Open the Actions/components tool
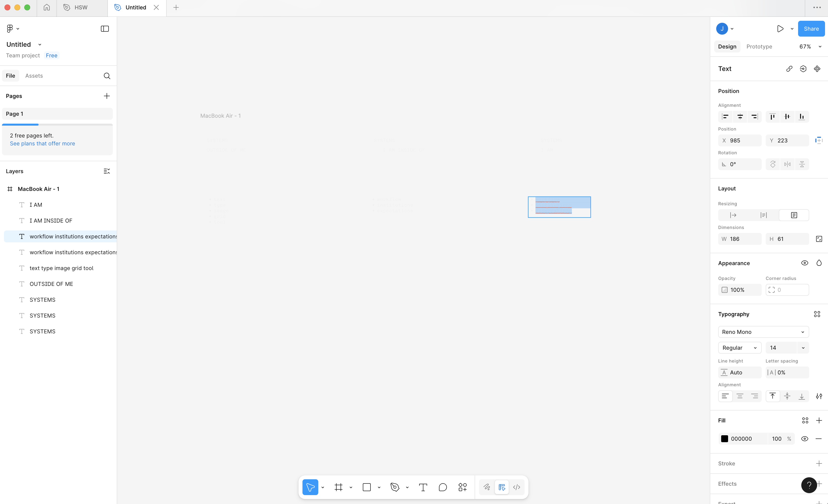828x504 pixels. click(x=463, y=487)
